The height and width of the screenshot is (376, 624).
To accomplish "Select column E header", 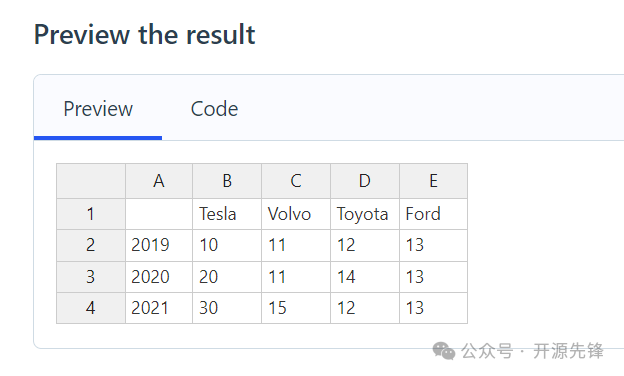I will click(433, 181).
